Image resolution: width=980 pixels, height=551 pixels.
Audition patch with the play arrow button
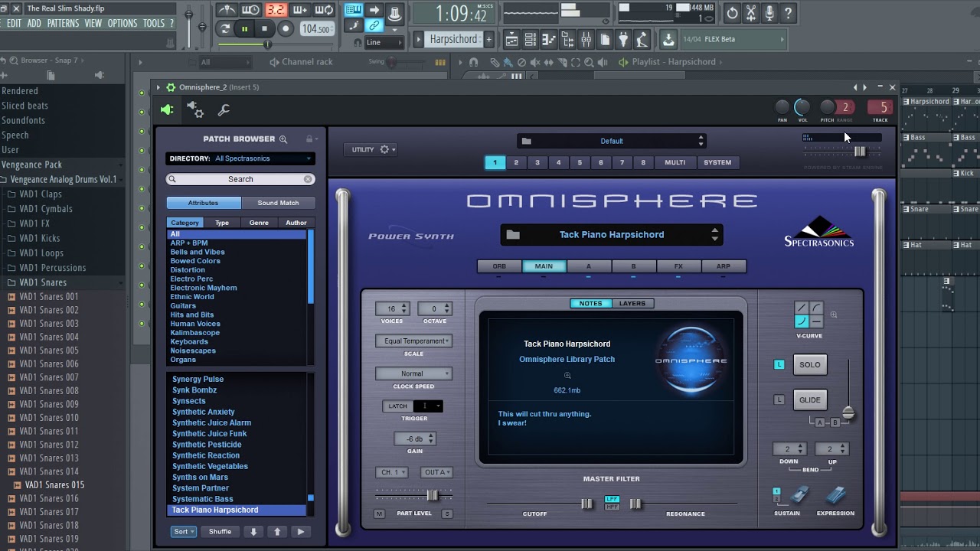pos(300,532)
